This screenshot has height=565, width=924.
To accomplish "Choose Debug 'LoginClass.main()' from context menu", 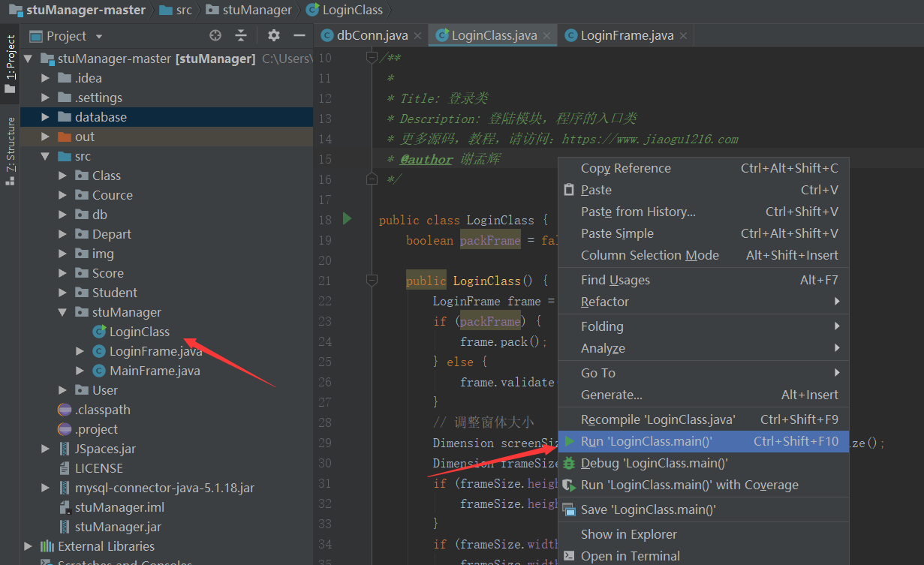I will point(654,463).
